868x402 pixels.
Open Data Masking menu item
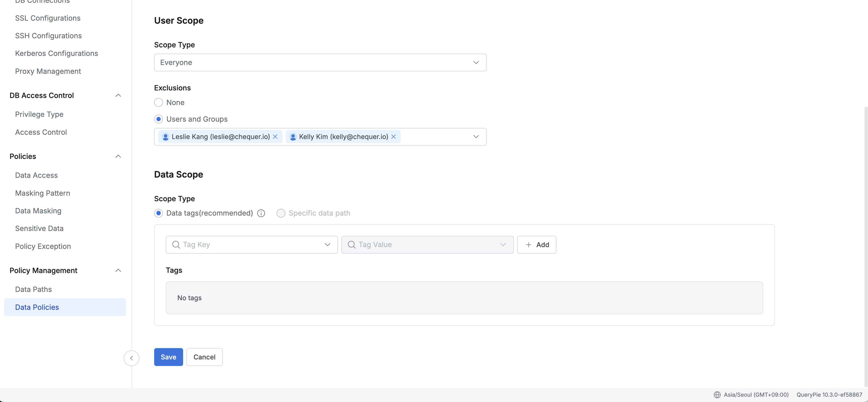point(38,211)
